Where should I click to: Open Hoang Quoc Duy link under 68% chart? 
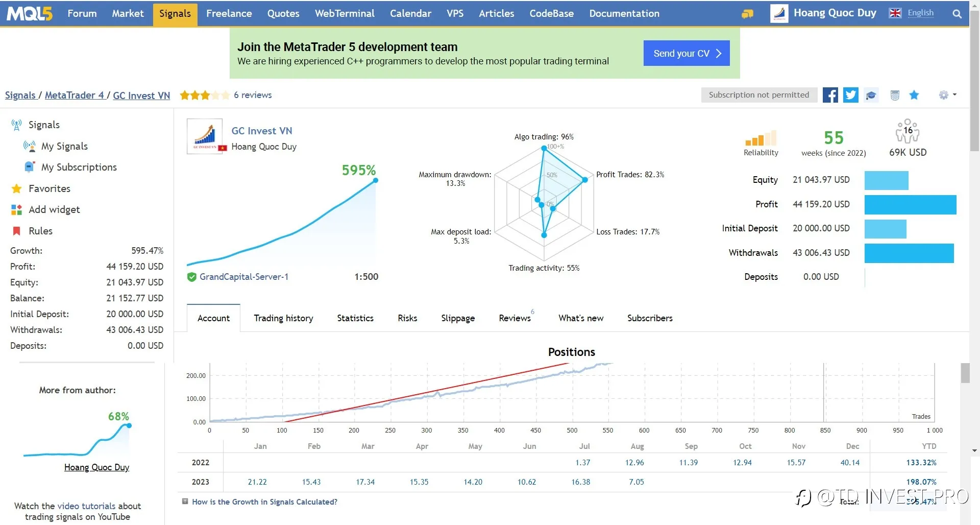pyautogui.click(x=96, y=467)
